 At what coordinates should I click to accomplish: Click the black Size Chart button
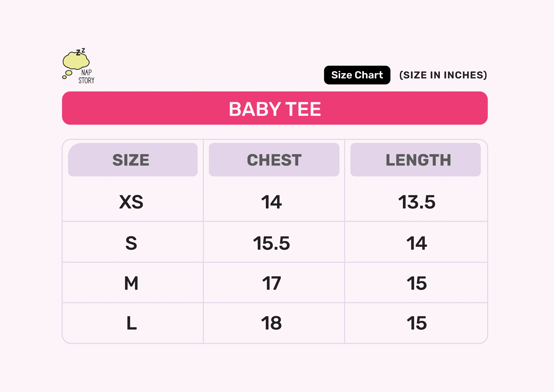(357, 75)
